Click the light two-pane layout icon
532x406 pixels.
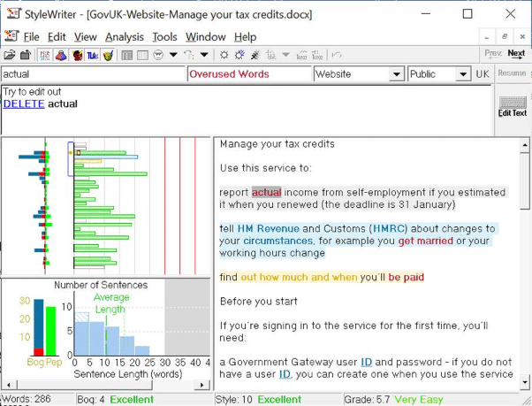click(142, 55)
